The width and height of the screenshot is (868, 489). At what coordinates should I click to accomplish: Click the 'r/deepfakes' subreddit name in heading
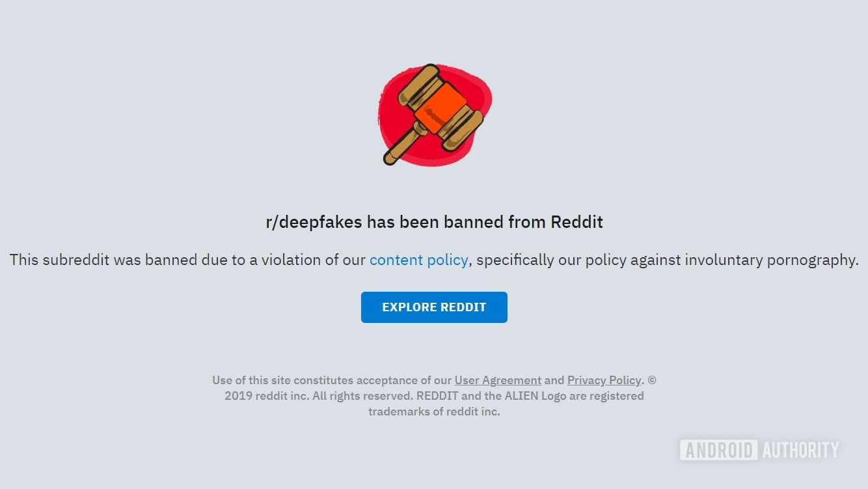click(314, 222)
